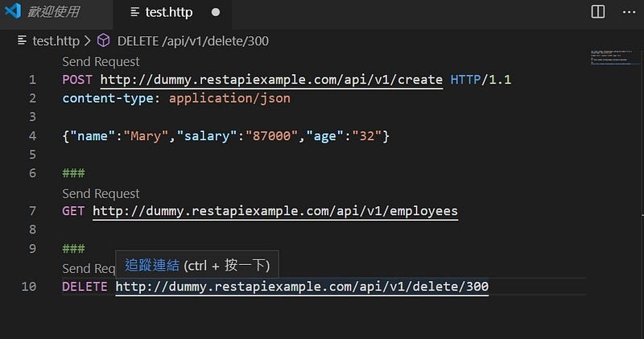The image size is (644, 339).
Task: Click the file icon in the test.http tab
Action: 134,13
